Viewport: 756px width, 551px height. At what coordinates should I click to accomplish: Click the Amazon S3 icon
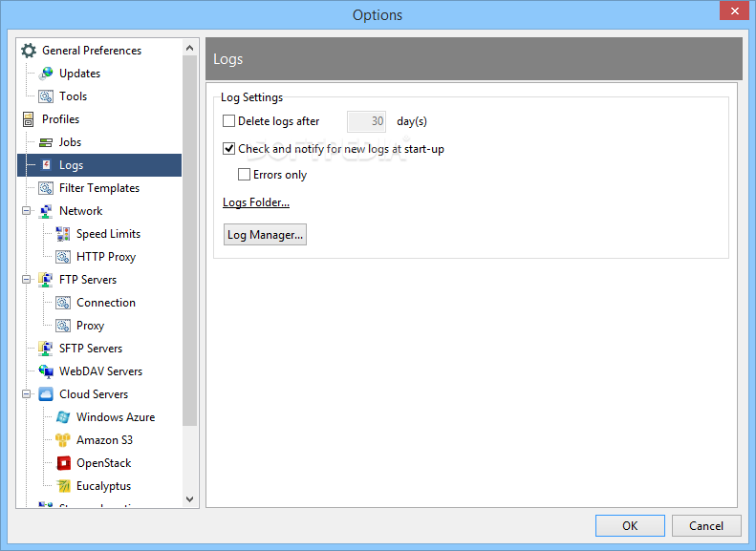[x=63, y=440]
